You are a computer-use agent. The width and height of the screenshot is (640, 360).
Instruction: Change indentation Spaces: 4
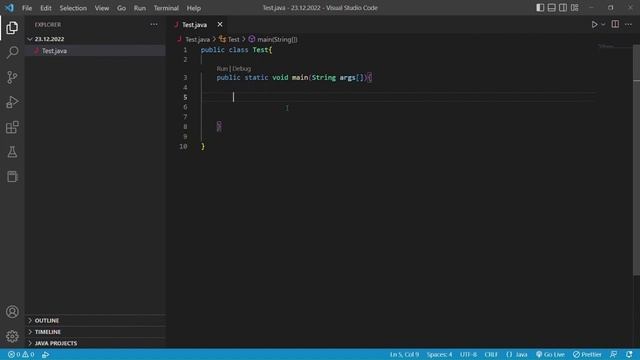point(439,354)
